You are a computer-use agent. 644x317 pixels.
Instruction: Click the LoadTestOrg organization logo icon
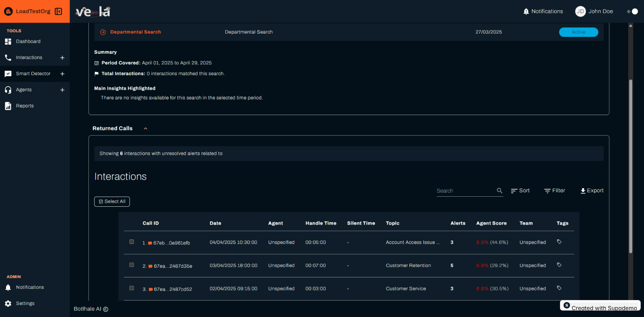[x=8, y=11]
